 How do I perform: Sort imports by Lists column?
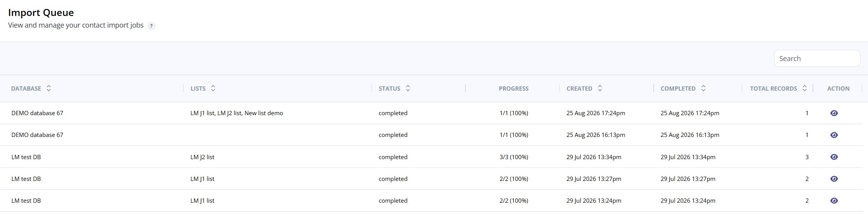(x=213, y=88)
